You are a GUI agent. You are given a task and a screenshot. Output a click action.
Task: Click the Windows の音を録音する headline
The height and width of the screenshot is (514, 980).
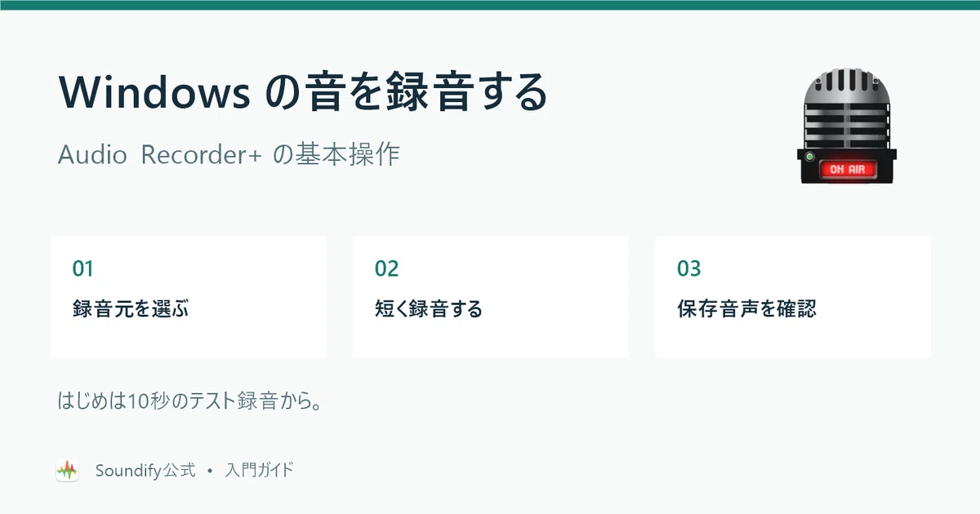click(x=303, y=92)
